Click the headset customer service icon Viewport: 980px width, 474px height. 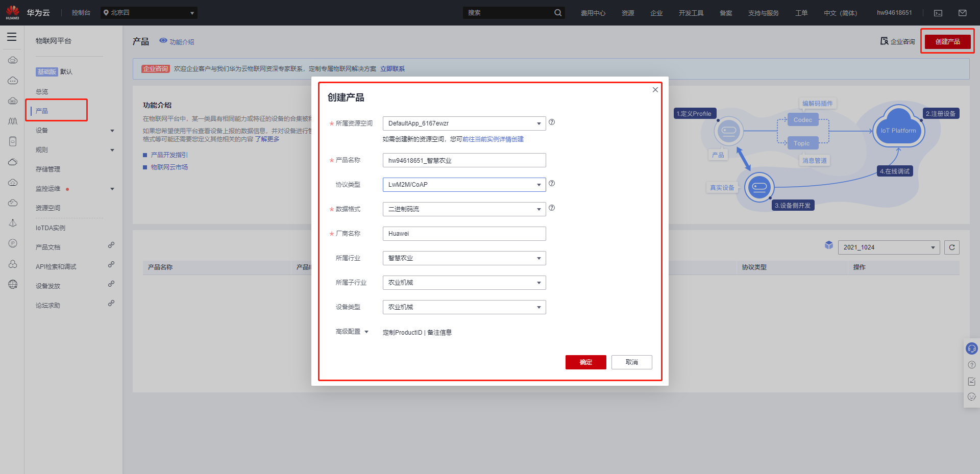(x=972, y=348)
